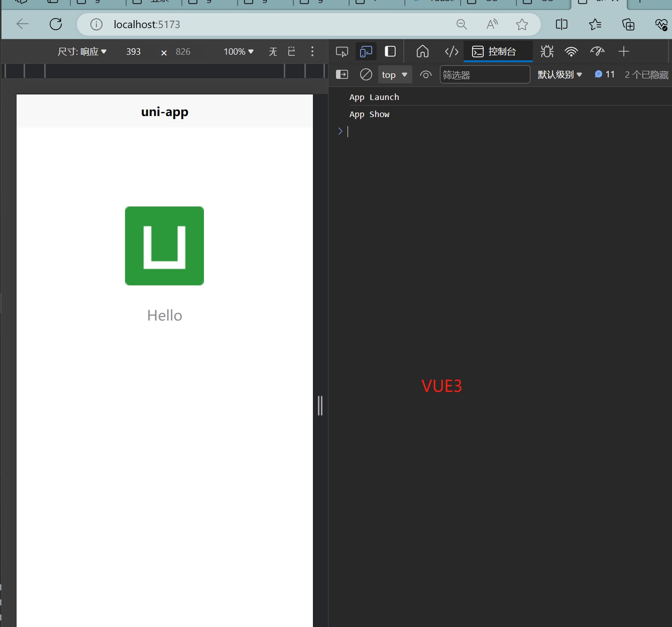
Task: Open the DevTools Welcome home tab
Action: (423, 51)
